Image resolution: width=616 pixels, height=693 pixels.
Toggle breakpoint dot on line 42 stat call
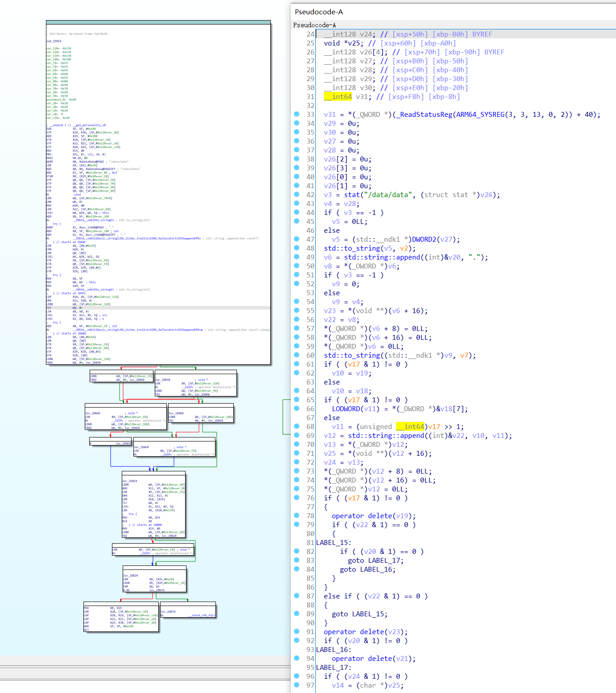click(x=297, y=194)
